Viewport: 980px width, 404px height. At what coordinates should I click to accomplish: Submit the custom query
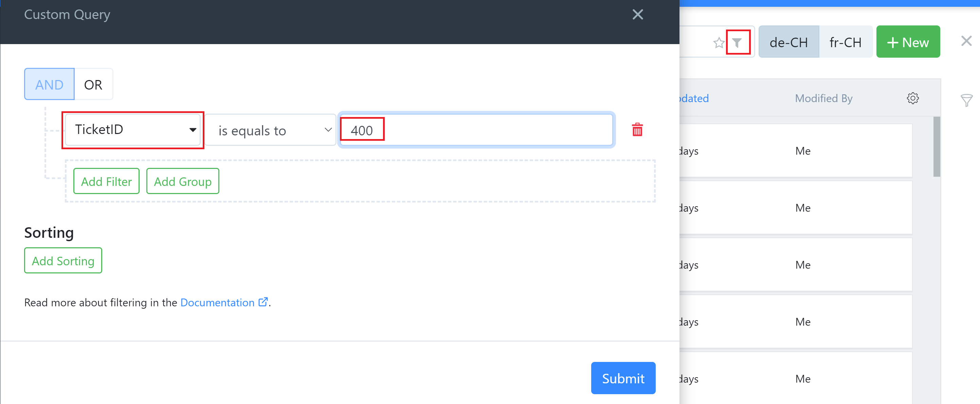(623, 378)
